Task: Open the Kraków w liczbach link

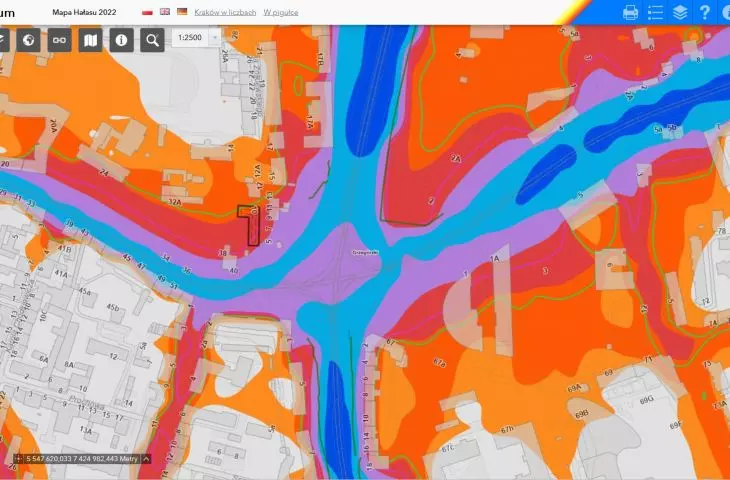Action: pos(225,13)
